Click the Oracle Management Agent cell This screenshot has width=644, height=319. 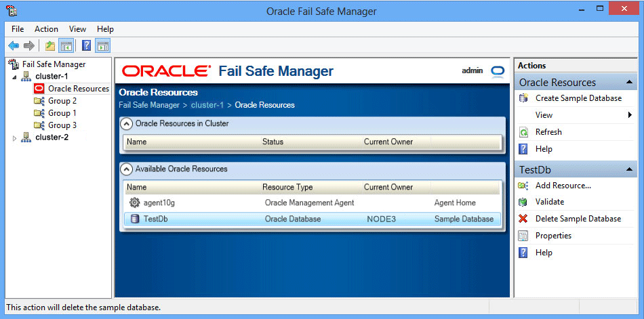309,203
